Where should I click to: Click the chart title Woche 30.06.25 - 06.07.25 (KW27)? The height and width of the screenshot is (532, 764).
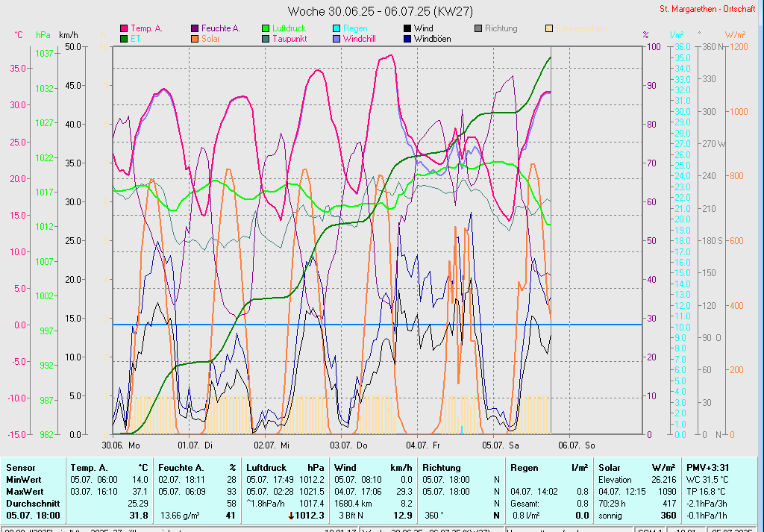click(x=380, y=10)
